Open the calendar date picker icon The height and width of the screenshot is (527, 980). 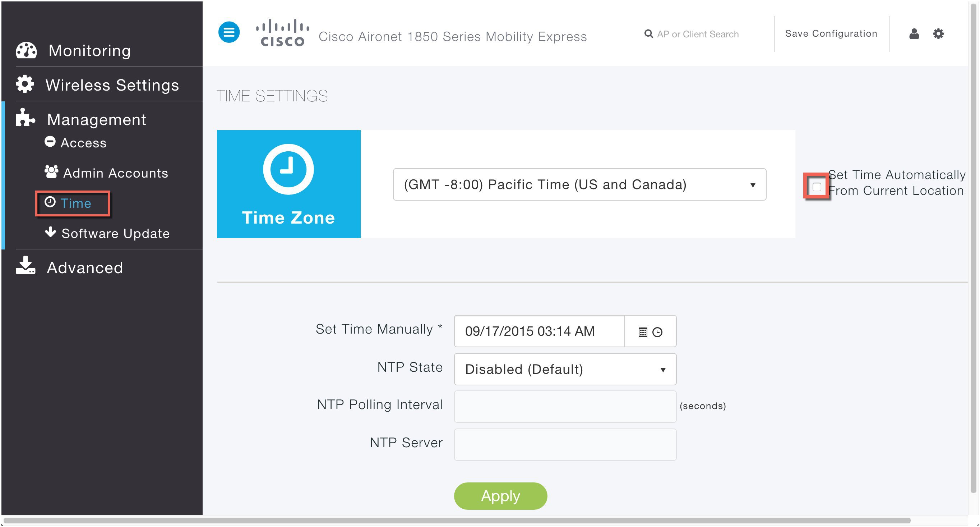point(643,332)
